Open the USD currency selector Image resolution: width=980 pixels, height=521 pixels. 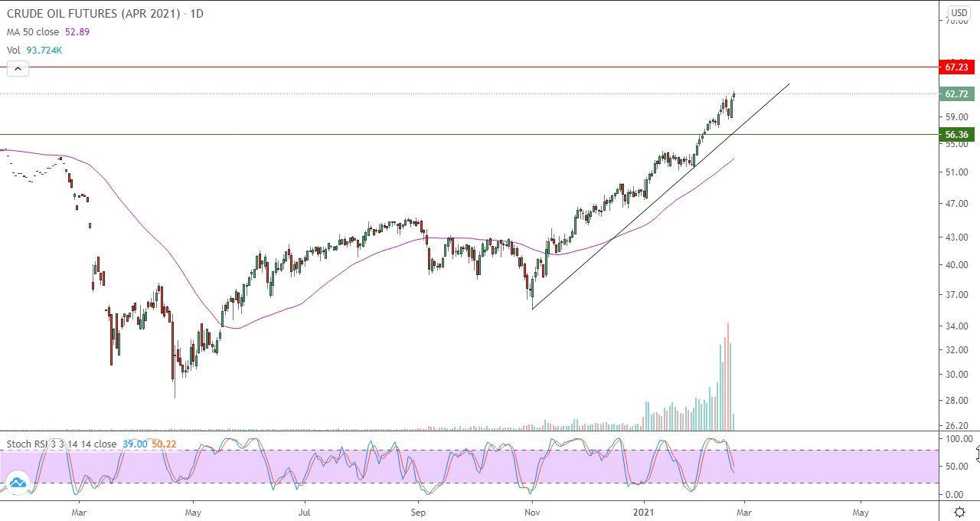tap(959, 12)
